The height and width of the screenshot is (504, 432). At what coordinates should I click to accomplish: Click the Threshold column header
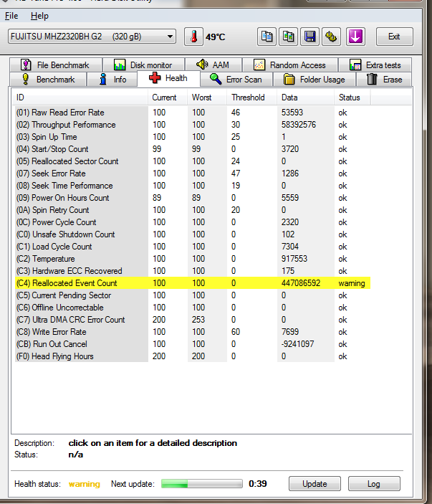(x=251, y=98)
